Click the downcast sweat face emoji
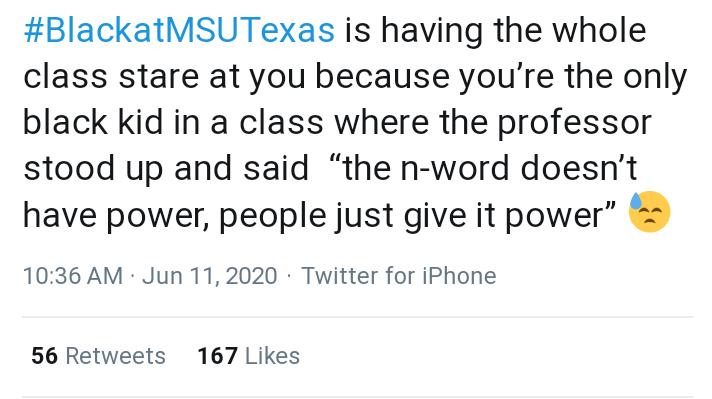This screenshot has height=399, width=712. [649, 212]
